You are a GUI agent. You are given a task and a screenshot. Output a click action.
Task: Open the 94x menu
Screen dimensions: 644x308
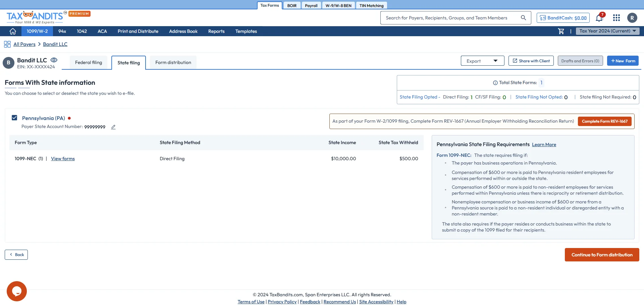62,31
